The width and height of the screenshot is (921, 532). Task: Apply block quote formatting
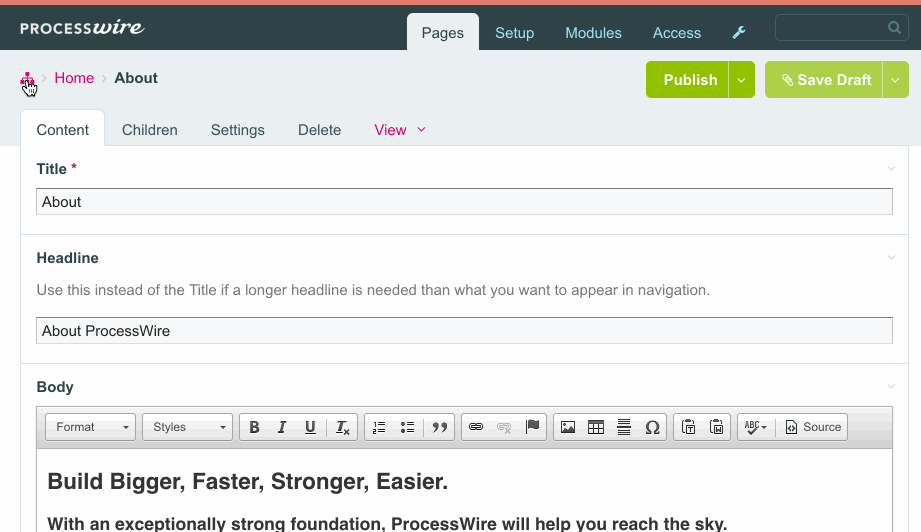tap(439, 427)
